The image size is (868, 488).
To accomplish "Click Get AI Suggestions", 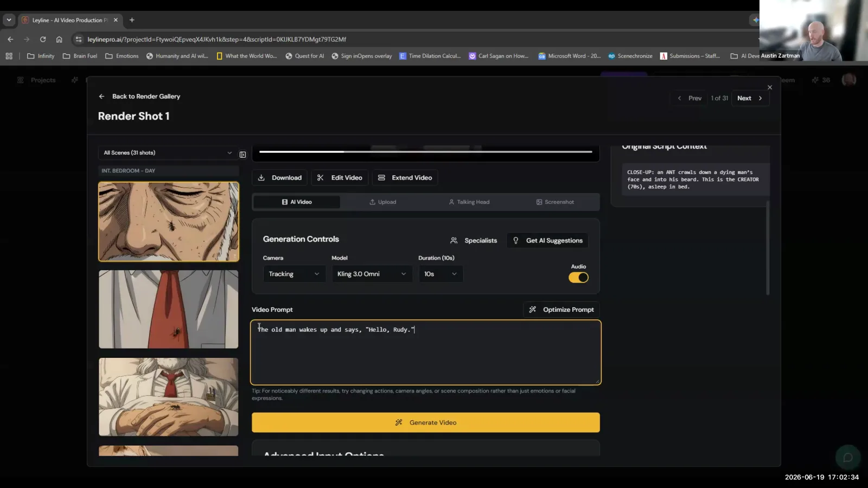I will [x=547, y=241].
